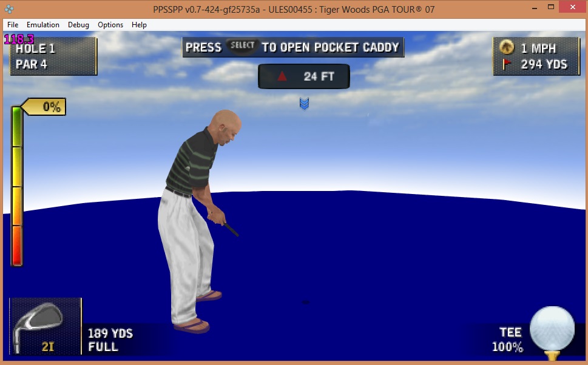Click the 294 YDS distance text
588x365 pixels.
(x=544, y=64)
